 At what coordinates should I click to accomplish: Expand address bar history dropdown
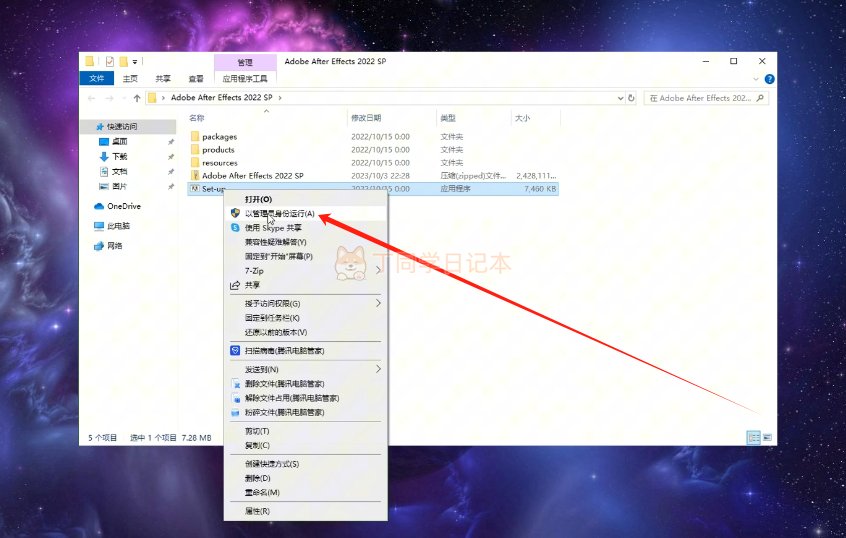point(620,98)
